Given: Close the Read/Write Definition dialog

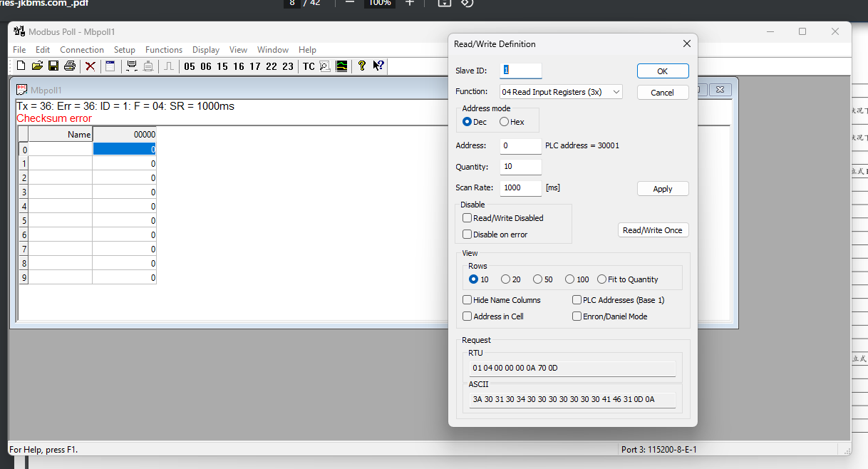Looking at the screenshot, I should [x=687, y=43].
